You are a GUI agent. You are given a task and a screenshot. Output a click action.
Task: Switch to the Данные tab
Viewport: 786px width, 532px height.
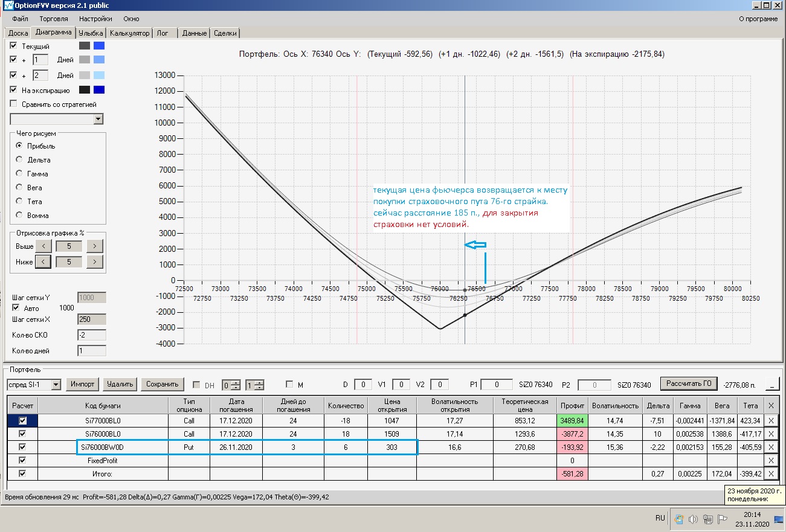coord(195,33)
